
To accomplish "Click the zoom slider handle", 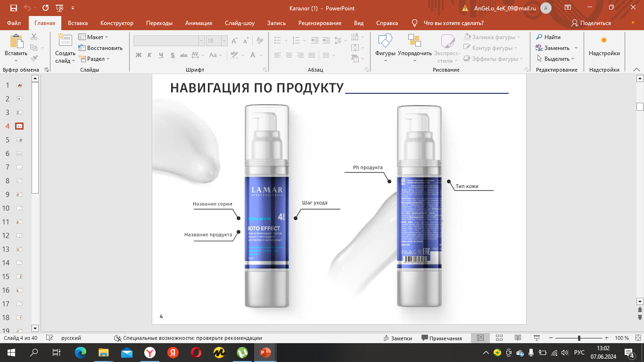I will pyautogui.click(x=579, y=338).
